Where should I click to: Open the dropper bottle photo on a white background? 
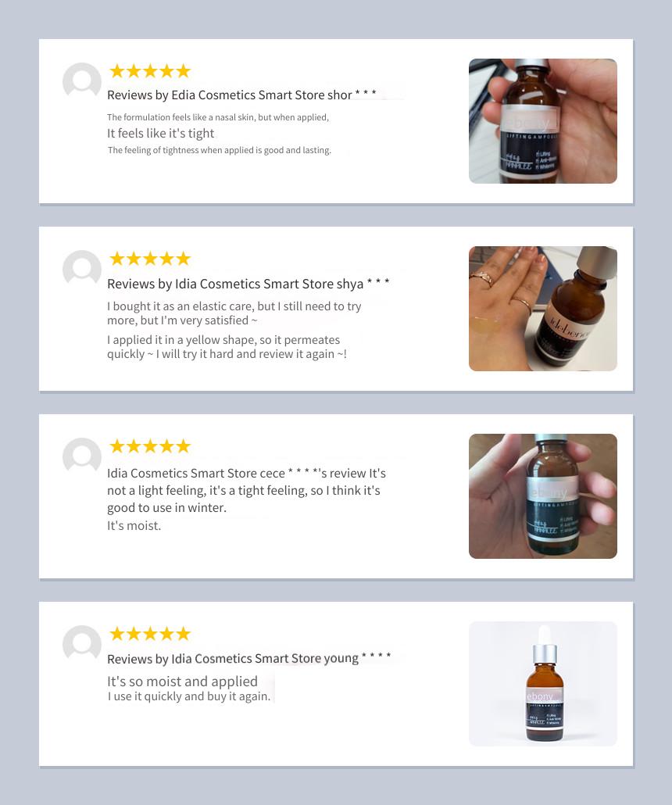pyautogui.click(x=542, y=683)
